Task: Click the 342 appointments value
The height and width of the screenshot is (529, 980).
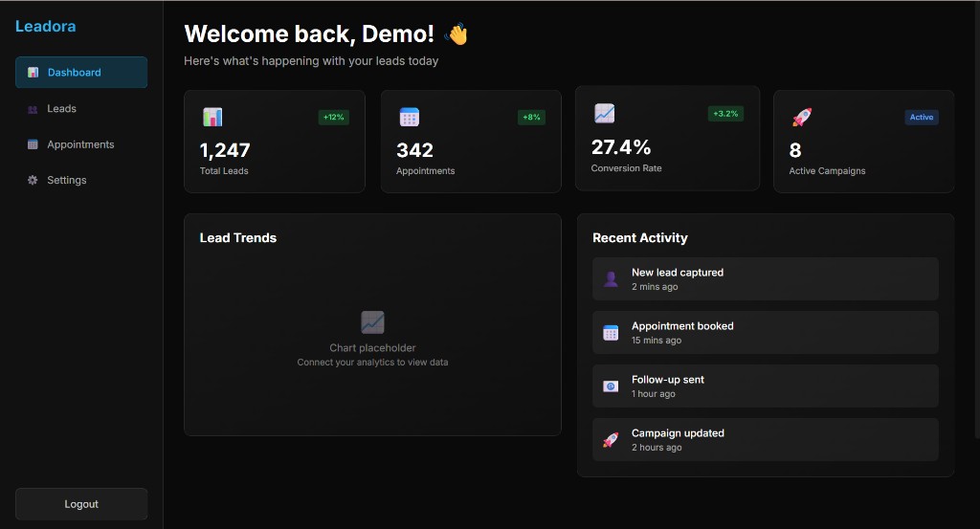Action: pos(415,150)
